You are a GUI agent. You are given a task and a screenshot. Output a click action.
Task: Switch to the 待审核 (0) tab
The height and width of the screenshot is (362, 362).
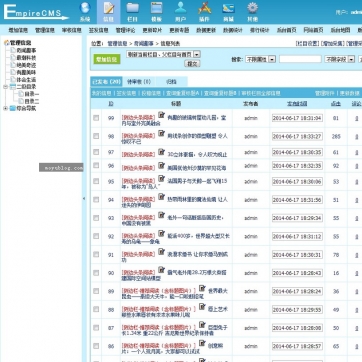(139, 82)
